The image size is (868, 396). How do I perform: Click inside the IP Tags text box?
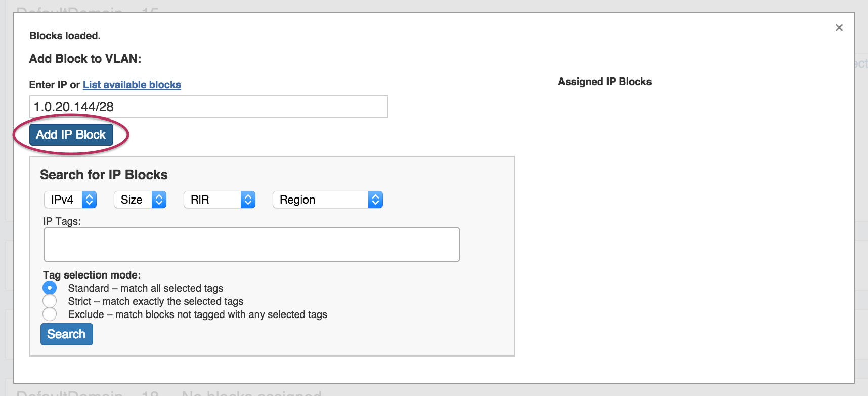coord(251,245)
